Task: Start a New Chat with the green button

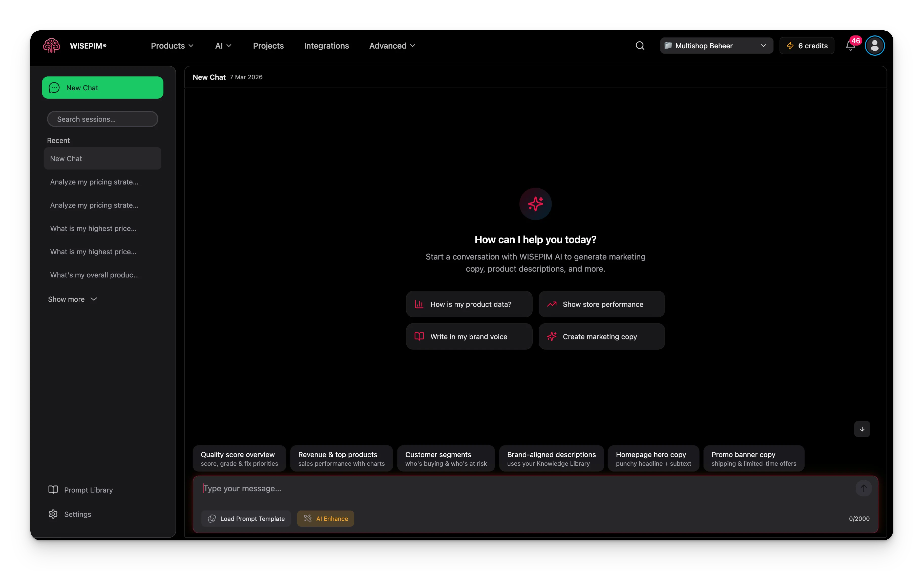Action: click(102, 87)
